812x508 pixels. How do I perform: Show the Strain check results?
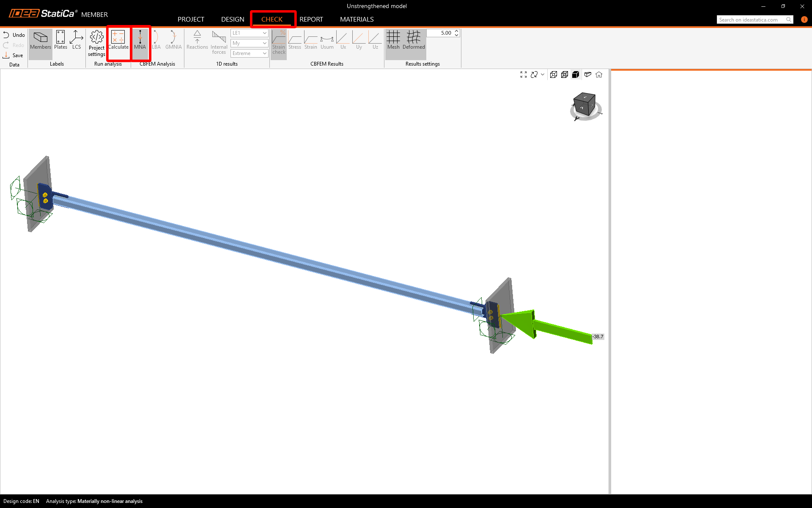[279, 42]
